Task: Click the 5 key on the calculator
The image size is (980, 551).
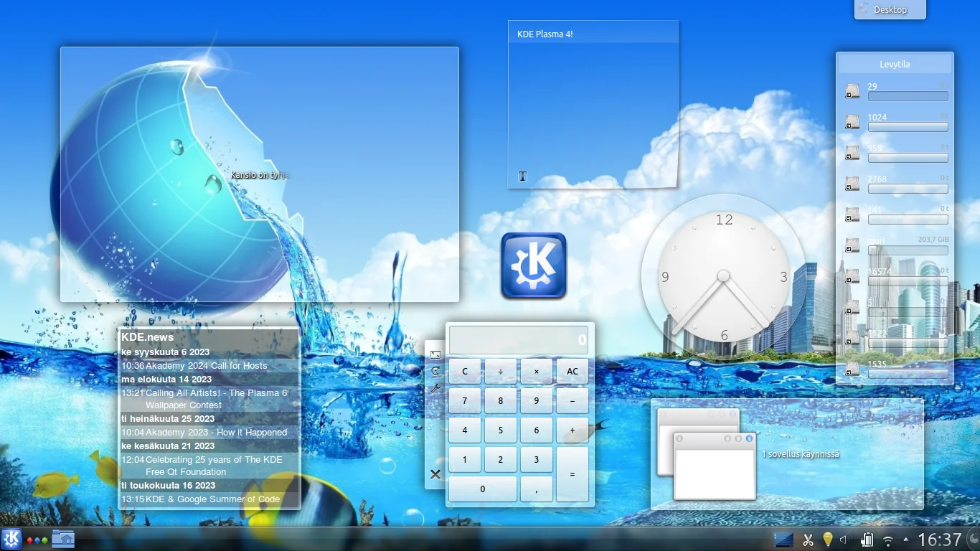Action: click(x=501, y=430)
